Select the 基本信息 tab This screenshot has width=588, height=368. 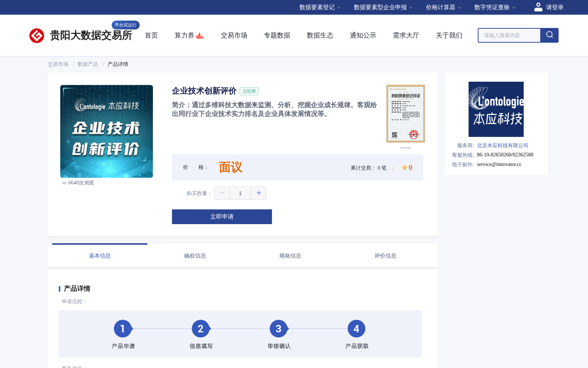[100, 255]
